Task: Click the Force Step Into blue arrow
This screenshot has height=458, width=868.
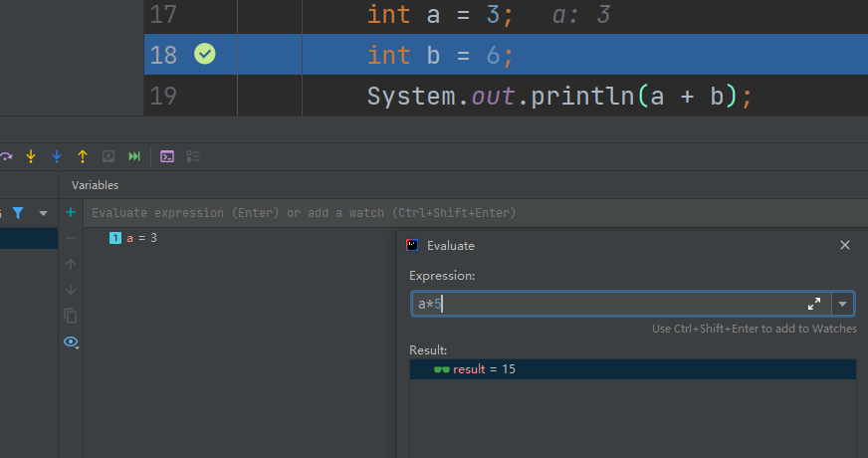Action: pyautogui.click(x=57, y=156)
